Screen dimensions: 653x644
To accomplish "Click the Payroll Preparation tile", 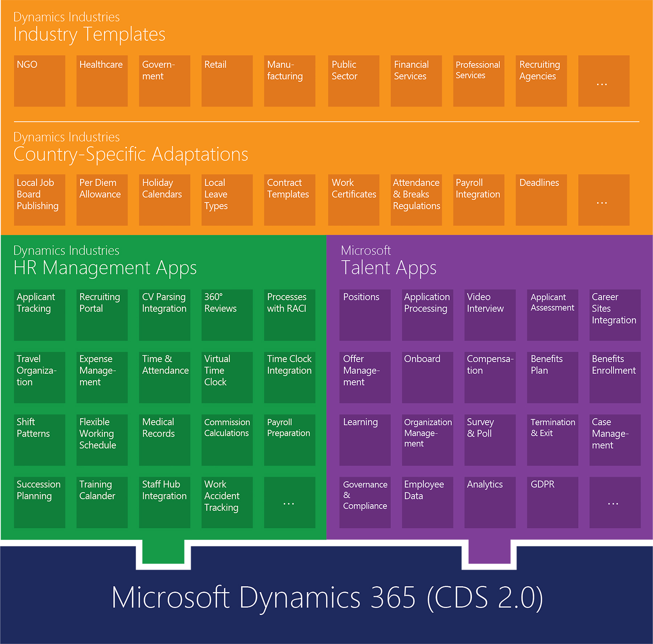I will coord(289,440).
